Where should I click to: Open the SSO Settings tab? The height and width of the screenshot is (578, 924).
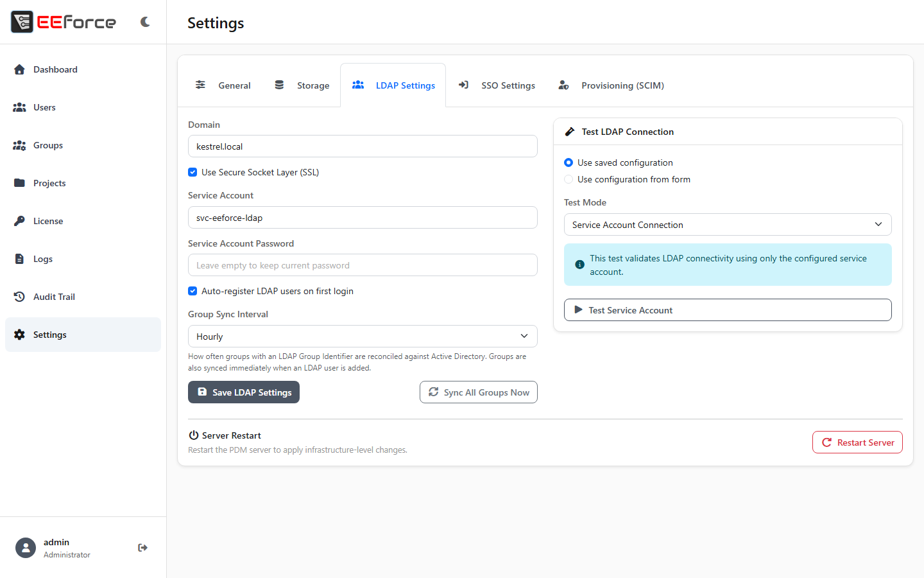point(497,85)
